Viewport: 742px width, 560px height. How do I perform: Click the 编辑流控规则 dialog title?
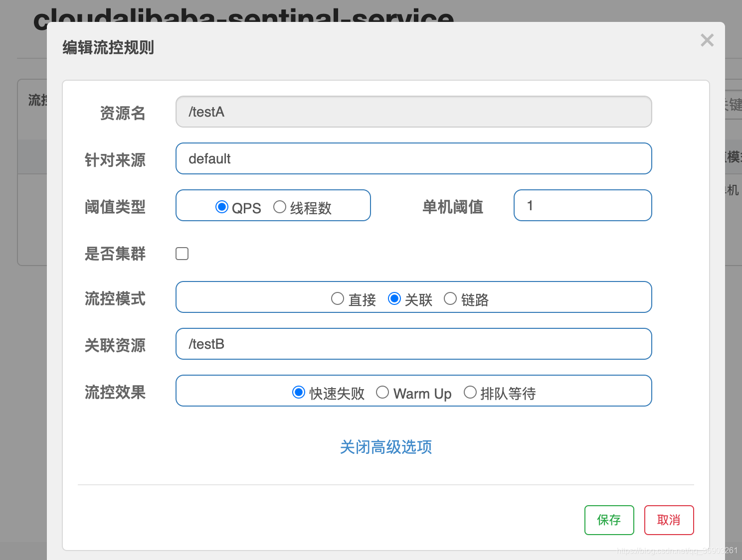tap(108, 48)
